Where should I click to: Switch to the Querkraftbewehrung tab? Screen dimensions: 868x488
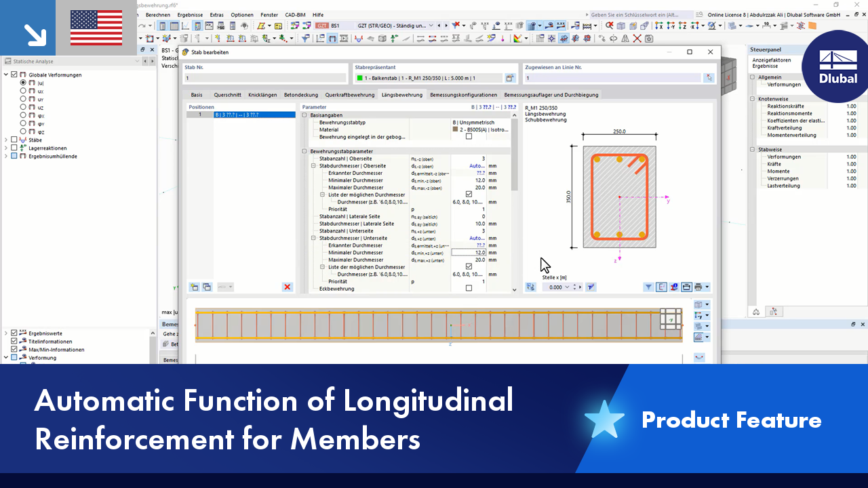coord(349,95)
